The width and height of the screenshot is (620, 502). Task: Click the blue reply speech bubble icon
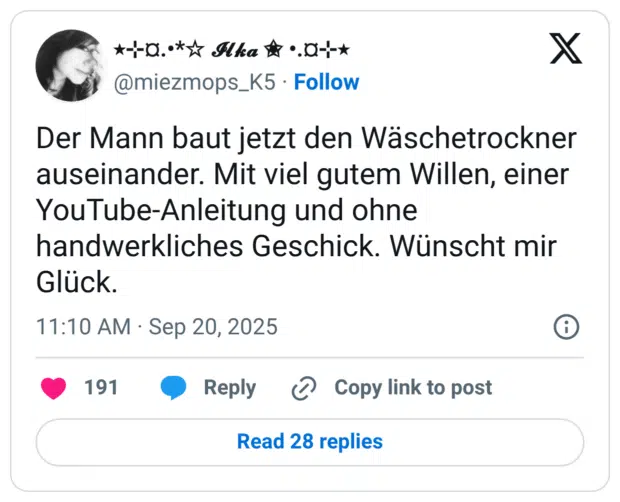point(174,388)
